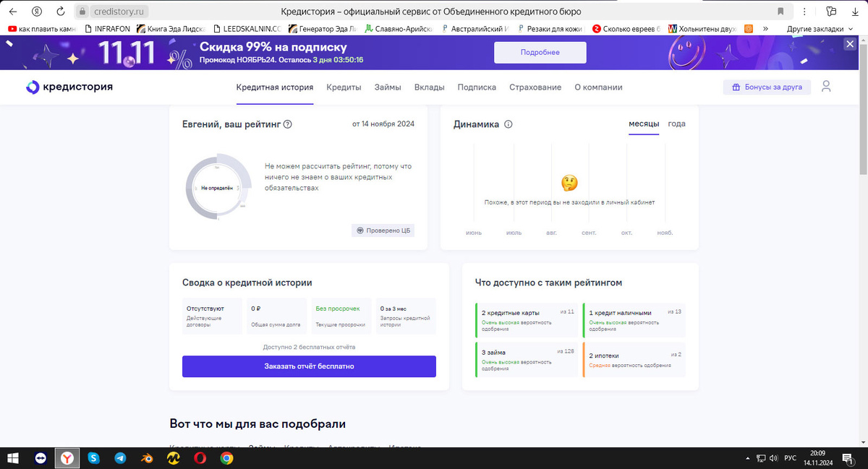Click 'Доступно 2 бесплатных отчёта' text

tap(309, 347)
